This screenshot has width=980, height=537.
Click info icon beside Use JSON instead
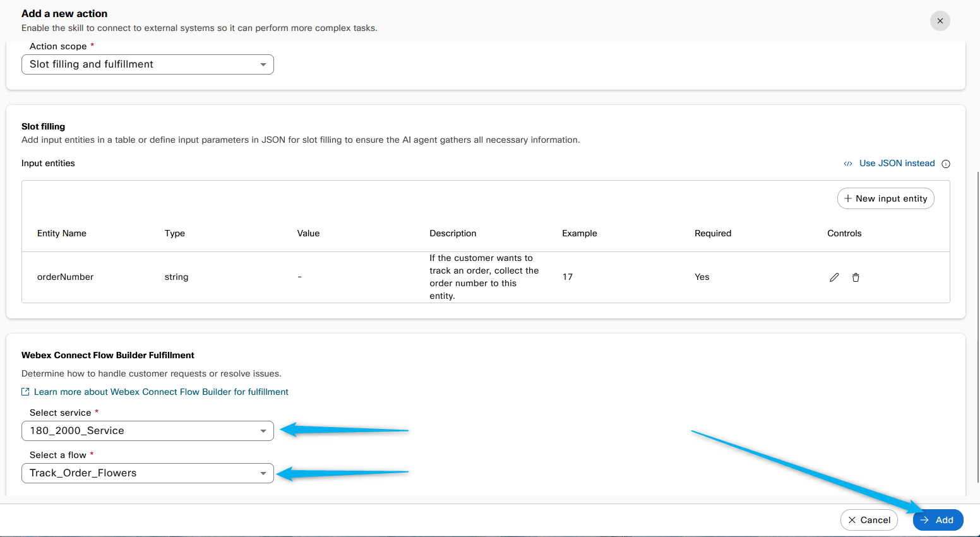[x=946, y=164]
